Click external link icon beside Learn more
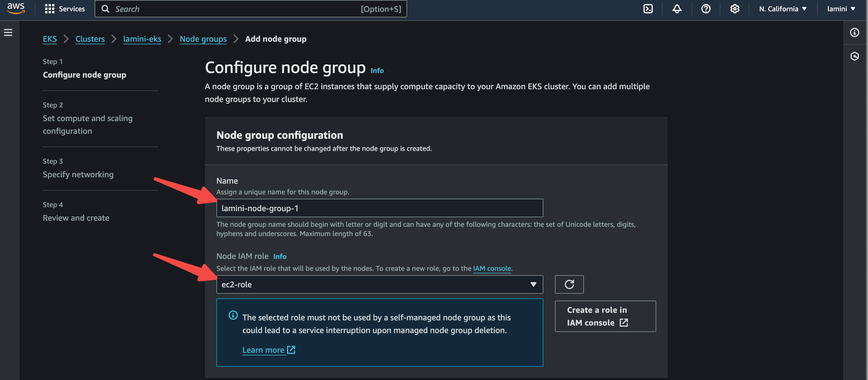This screenshot has height=380, width=868. click(291, 350)
